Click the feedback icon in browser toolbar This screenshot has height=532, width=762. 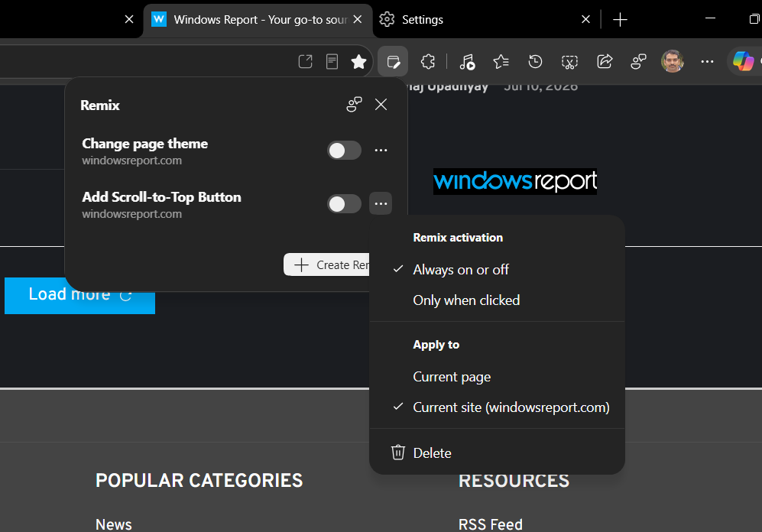pos(638,62)
